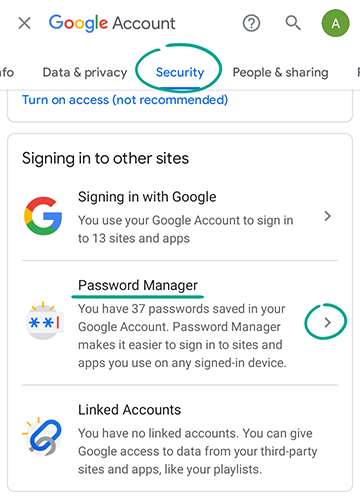The width and height of the screenshot is (360, 498).
Task: Switch to the Data & privacy tab
Action: [x=85, y=72]
